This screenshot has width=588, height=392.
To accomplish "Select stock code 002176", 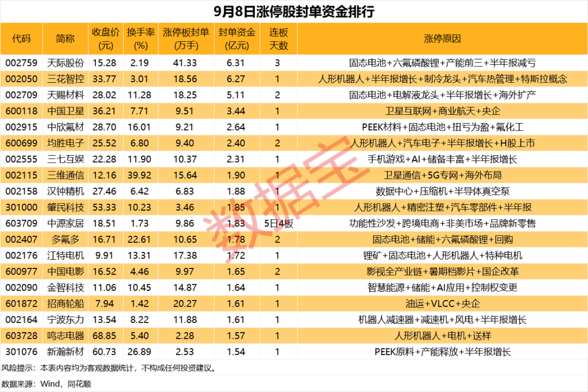I will pyautogui.click(x=21, y=255).
